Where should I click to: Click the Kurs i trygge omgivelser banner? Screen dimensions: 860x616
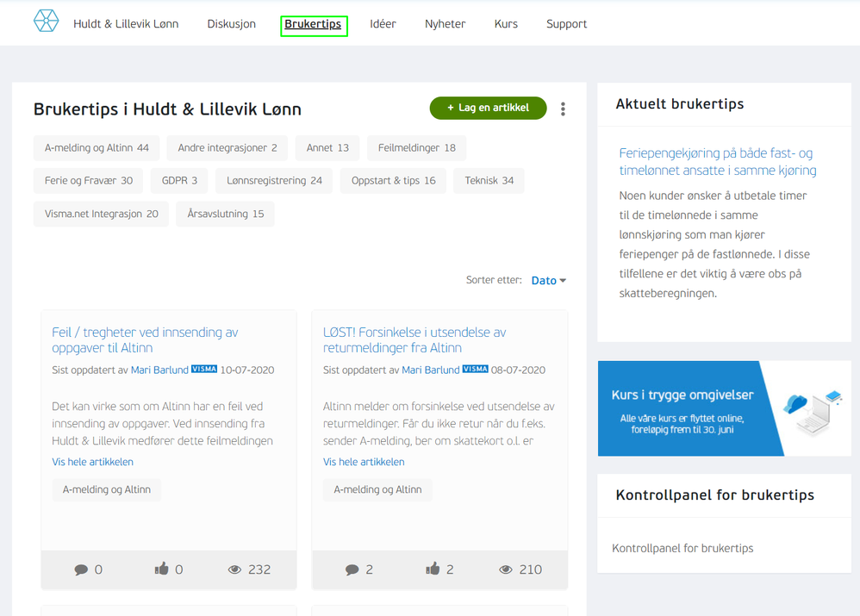pyautogui.click(x=725, y=408)
